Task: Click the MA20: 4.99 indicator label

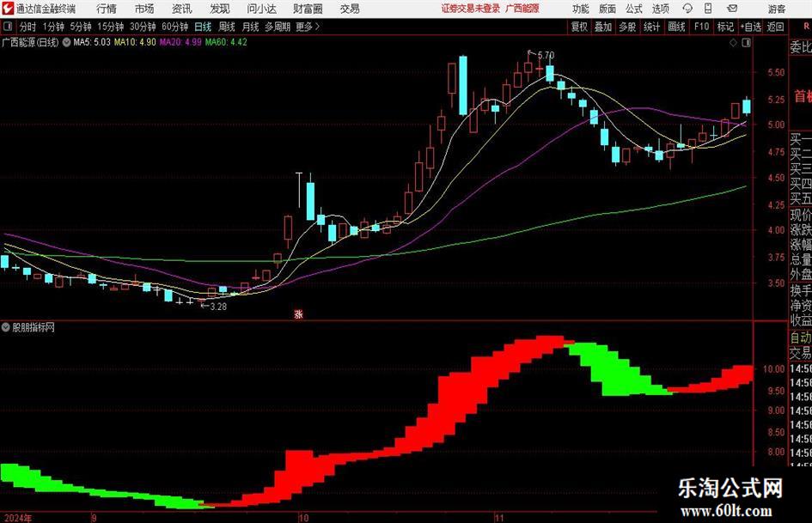Action: point(180,42)
